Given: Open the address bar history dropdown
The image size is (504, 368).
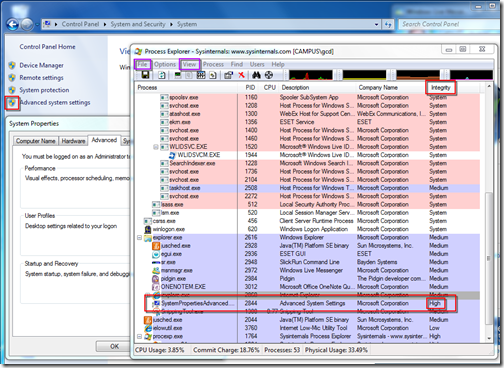Looking at the screenshot, I should [x=376, y=24].
